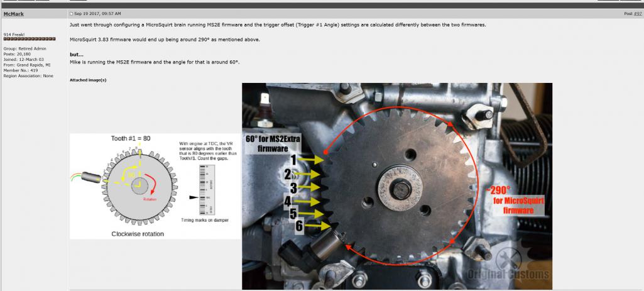Click the sentence "Mike is running the MS2E firmware"
644x291 pixels.
pos(155,62)
